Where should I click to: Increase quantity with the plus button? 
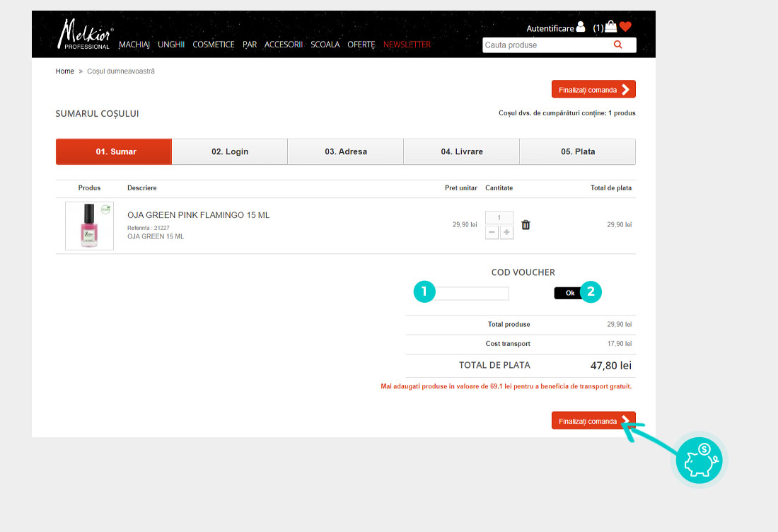pyautogui.click(x=506, y=233)
